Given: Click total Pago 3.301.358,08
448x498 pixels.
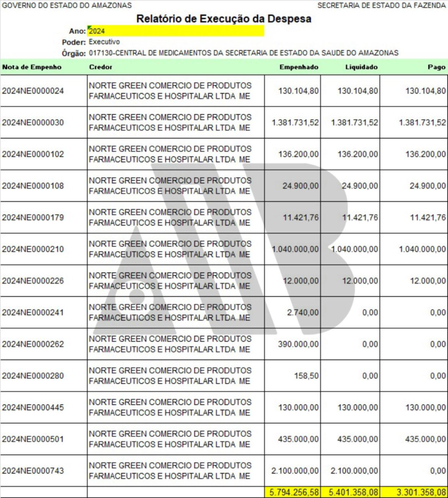Looking at the screenshot, I should [421, 492].
